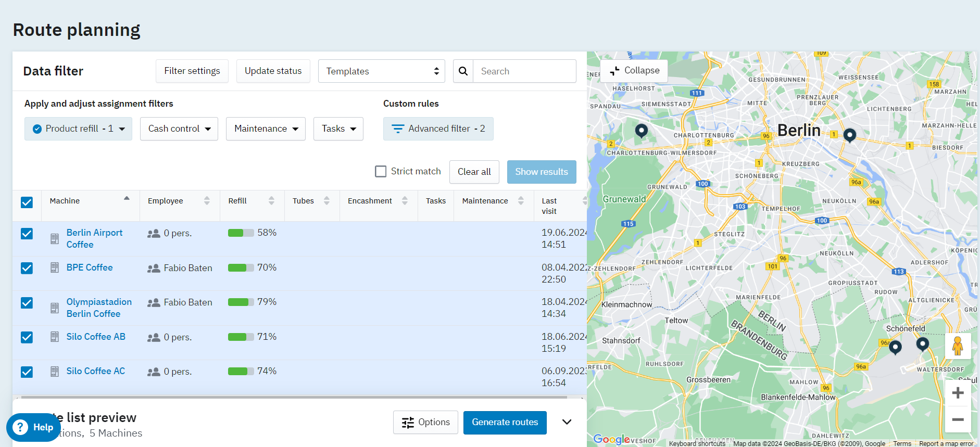
Task: Click machine icon beside Silo Coffee AB
Action: point(55,337)
